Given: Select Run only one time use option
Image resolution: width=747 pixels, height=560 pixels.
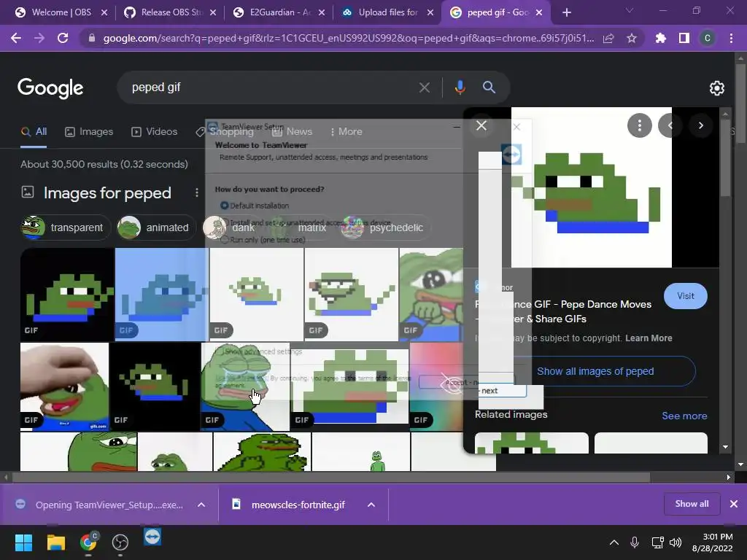Looking at the screenshot, I should click(225, 239).
